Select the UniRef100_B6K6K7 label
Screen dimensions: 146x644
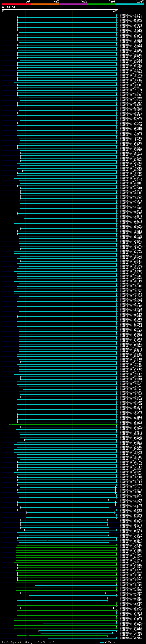131,103
